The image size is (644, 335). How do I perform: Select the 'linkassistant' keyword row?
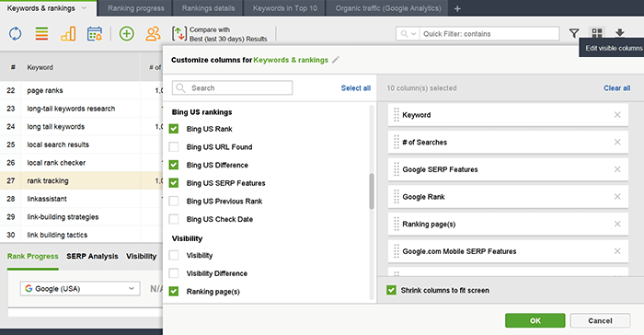pos(81,199)
